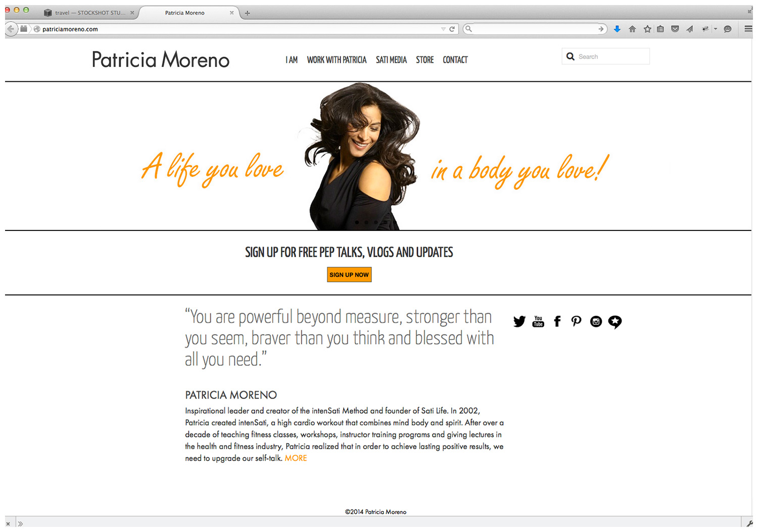Close the bottom add-on bar
The width and height of the screenshot is (758, 532).
point(8,524)
